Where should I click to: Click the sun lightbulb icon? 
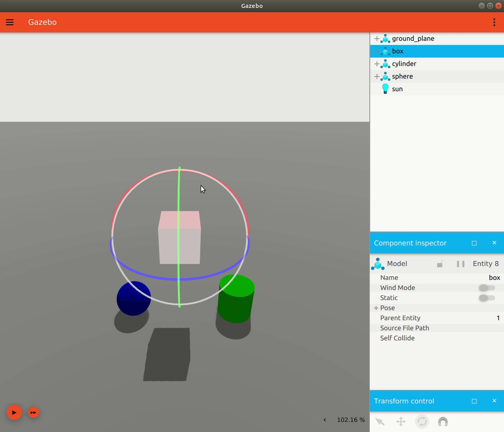(385, 89)
